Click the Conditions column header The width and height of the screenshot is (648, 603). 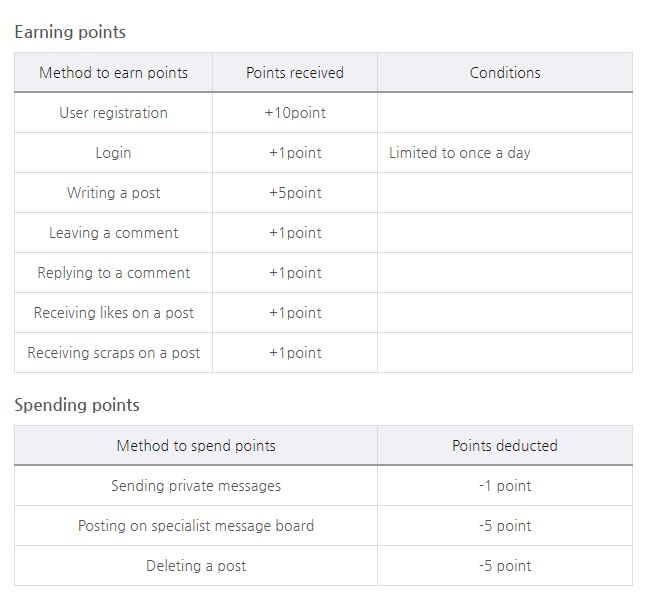pyautogui.click(x=505, y=73)
